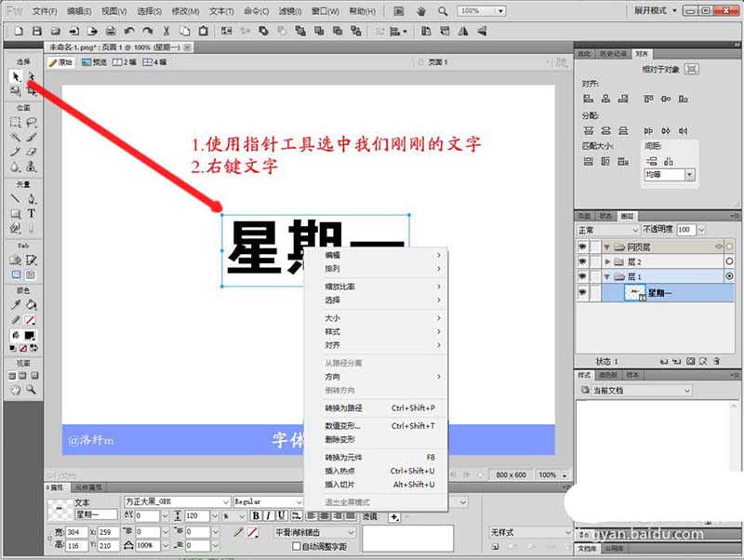Pick the Eyedropper tool
The image size is (744, 560).
click(16, 304)
